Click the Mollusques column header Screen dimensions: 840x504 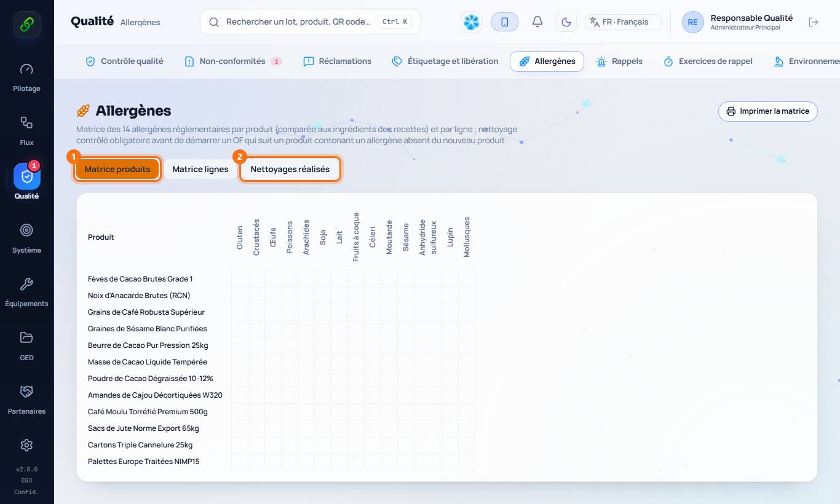point(467,237)
